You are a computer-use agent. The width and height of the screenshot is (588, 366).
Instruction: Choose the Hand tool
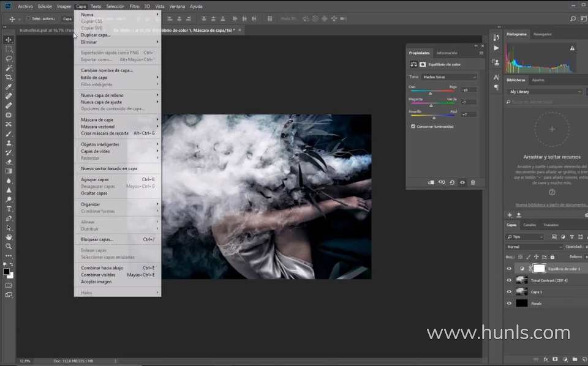9,237
